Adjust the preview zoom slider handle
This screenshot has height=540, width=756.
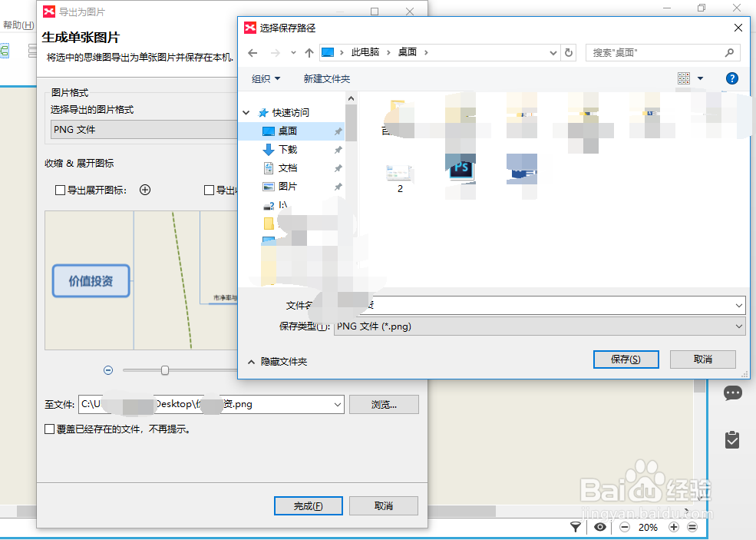click(165, 370)
